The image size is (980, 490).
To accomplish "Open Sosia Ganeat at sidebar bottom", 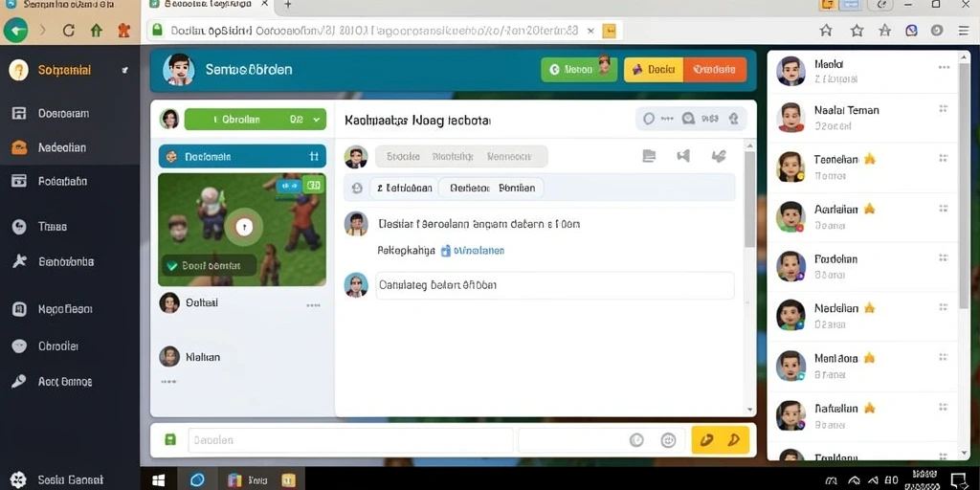I will coord(70,479).
